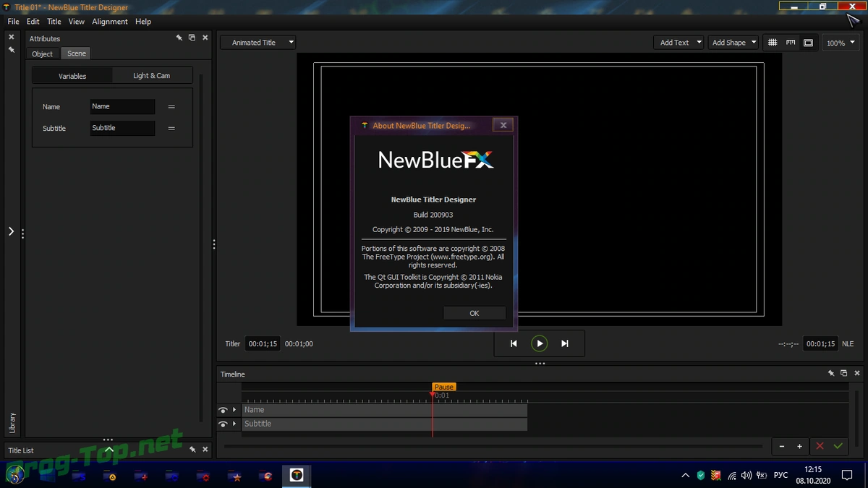Image resolution: width=868 pixels, height=488 pixels.
Task: Toggle the ruler guides icon
Action: (791, 43)
